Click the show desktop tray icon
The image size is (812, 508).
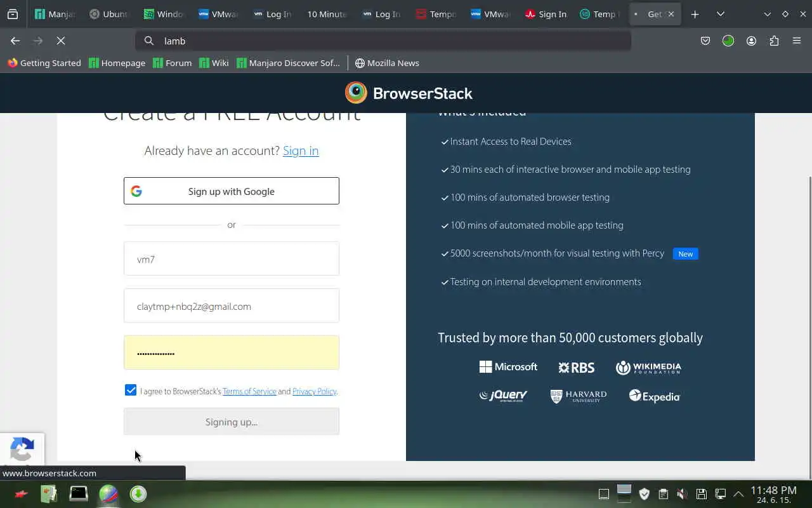604,493
